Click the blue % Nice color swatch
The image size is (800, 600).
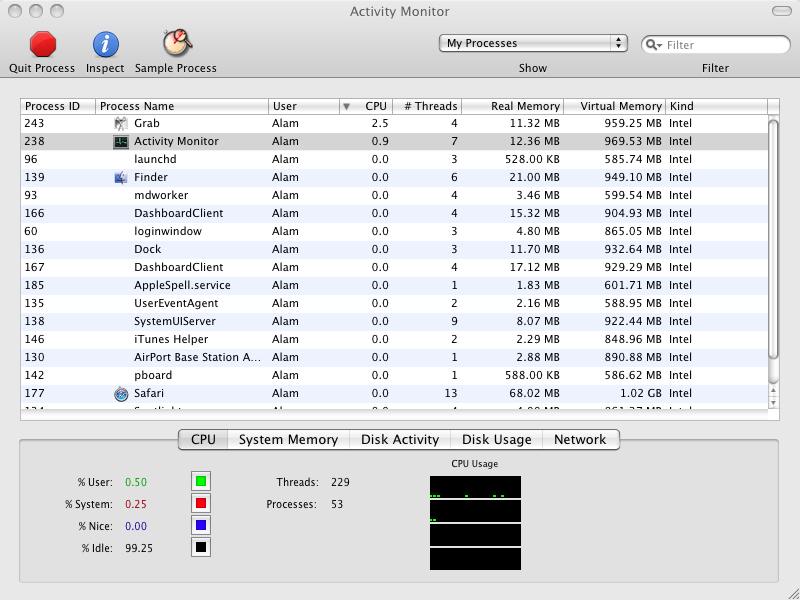coord(201,526)
